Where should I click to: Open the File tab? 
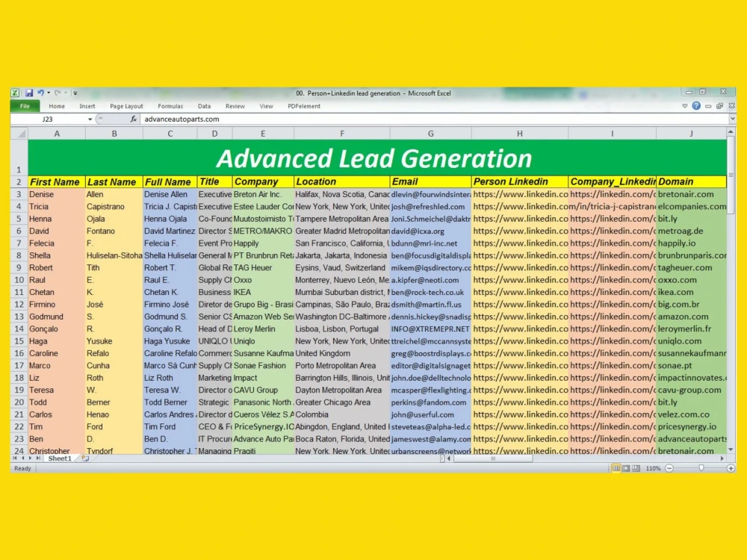click(x=25, y=106)
